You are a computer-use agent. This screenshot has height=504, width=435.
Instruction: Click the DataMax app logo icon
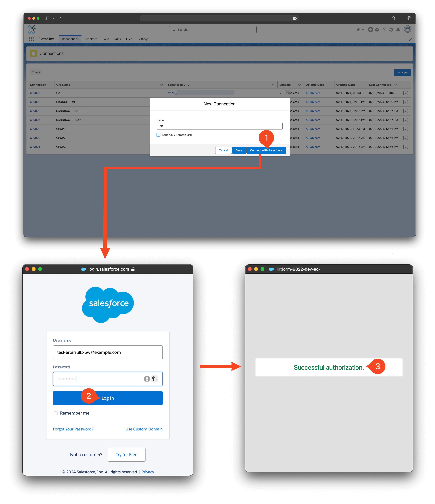31,29
